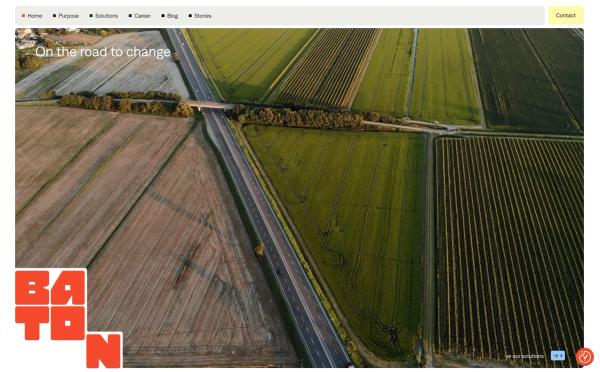Screen dimensions: 600x372
Task: Click the black square bullet before Stories
Action: pyautogui.click(x=190, y=16)
